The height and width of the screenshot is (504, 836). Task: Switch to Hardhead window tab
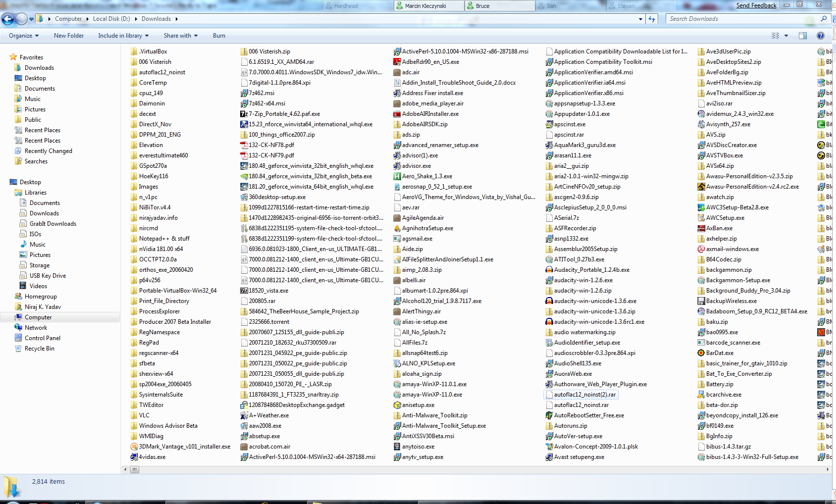[358, 6]
